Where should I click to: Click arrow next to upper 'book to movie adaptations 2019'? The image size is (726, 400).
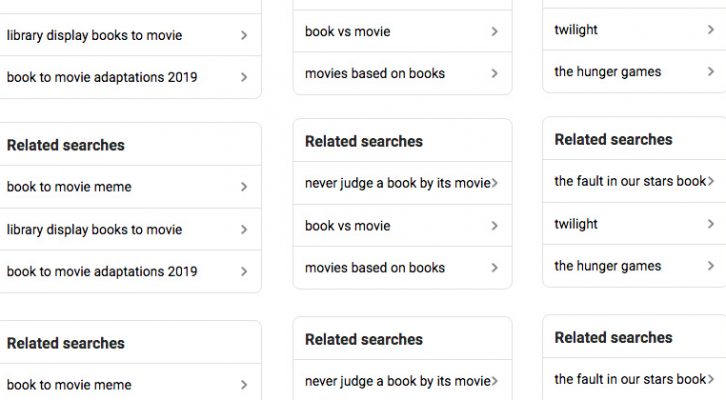tap(244, 77)
